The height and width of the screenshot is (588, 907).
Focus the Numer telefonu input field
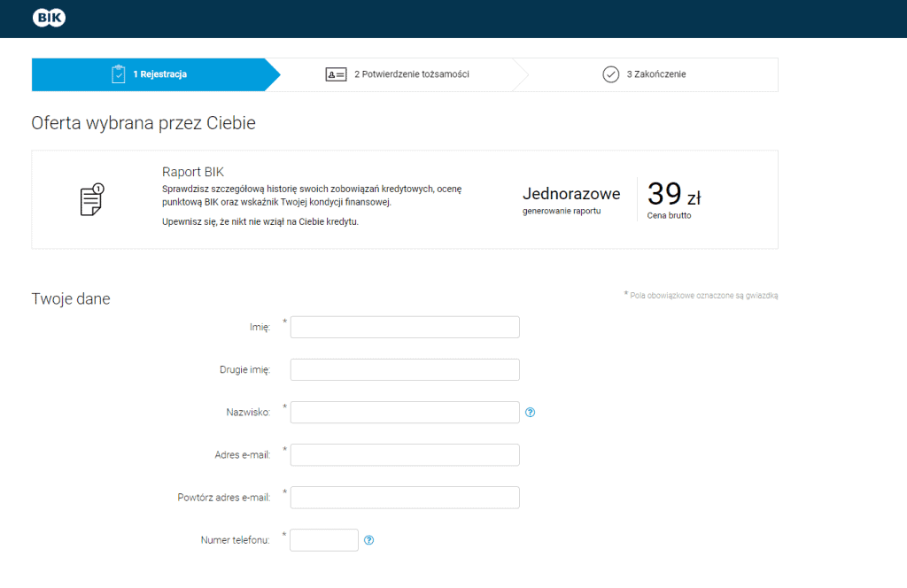[x=324, y=540]
